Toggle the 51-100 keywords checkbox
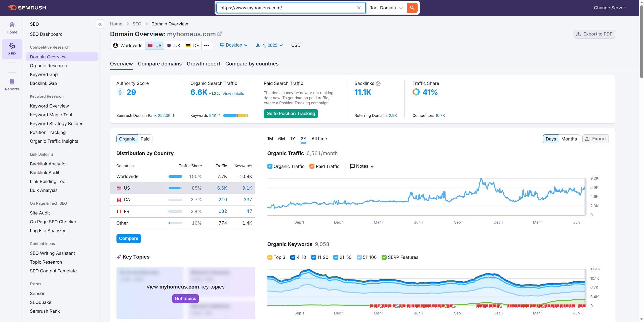 [359, 257]
